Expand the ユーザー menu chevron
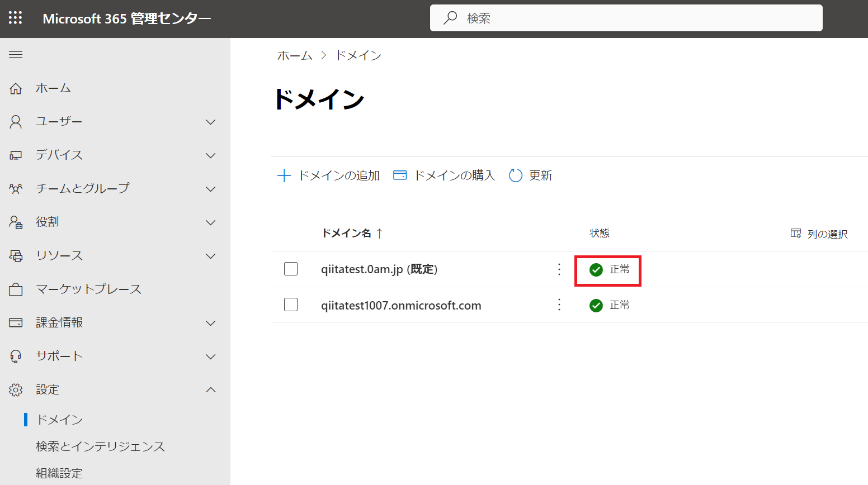868x485 pixels. pyautogui.click(x=211, y=122)
